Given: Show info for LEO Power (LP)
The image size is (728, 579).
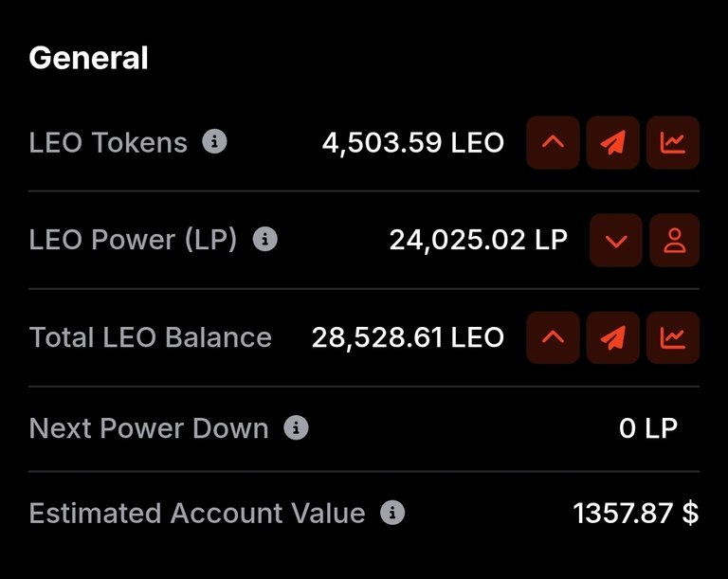Looking at the screenshot, I should point(265,239).
